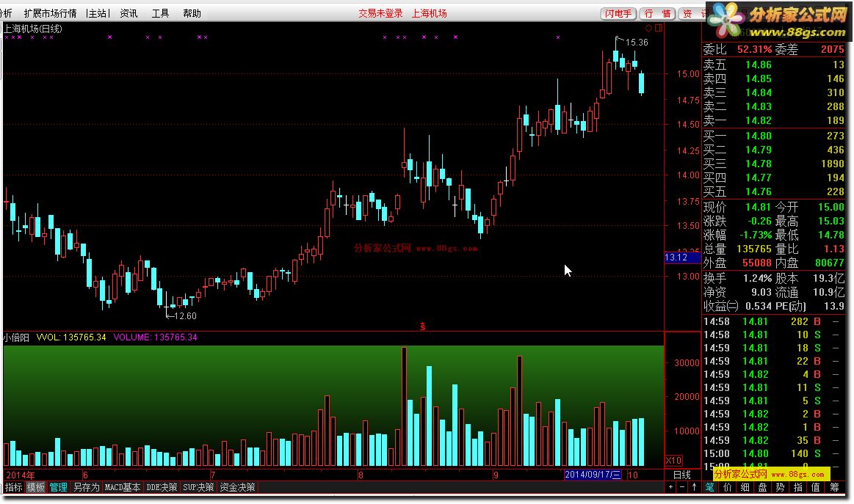Switch to the DDE决策 template

[162, 487]
